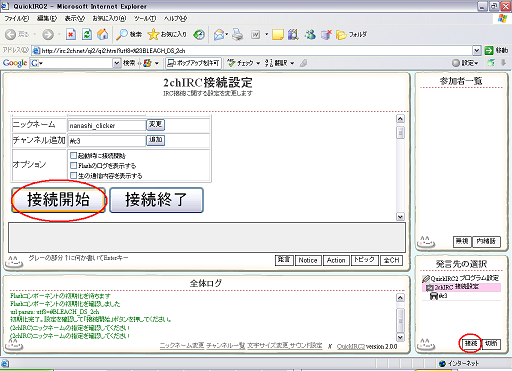Go back with the Back arrow icon
Viewport: 512px width, 371px height.
10,34
